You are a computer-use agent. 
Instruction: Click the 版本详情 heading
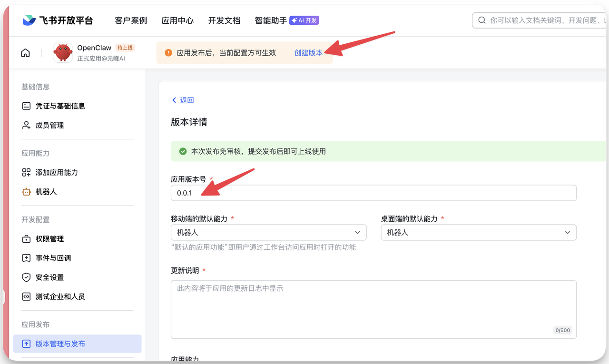(x=189, y=122)
